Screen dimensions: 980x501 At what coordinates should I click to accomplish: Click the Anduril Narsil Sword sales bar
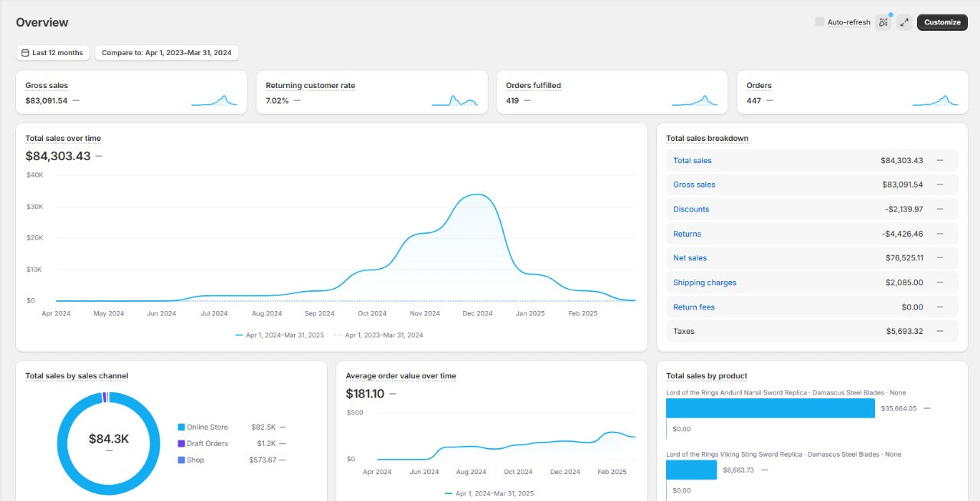[770, 408]
